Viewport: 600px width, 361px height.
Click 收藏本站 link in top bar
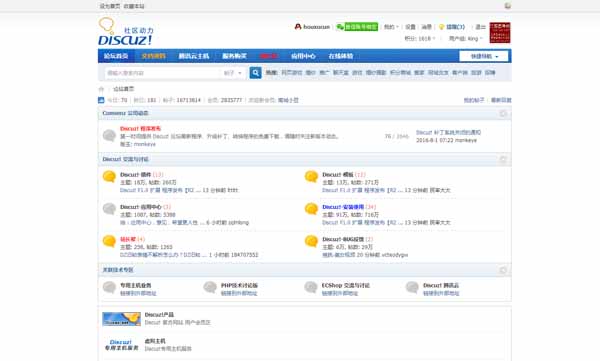tap(134, 6)
